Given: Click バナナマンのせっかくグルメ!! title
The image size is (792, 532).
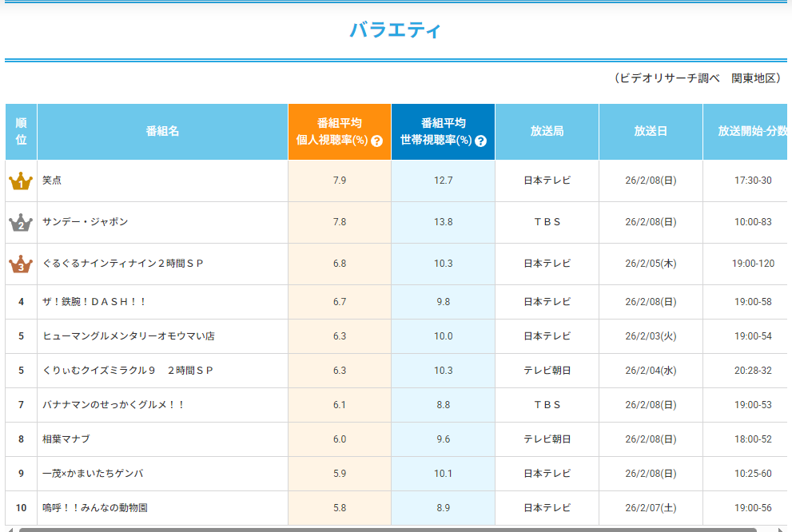Looking at the screenshot, I should click(x=113, y=405).
